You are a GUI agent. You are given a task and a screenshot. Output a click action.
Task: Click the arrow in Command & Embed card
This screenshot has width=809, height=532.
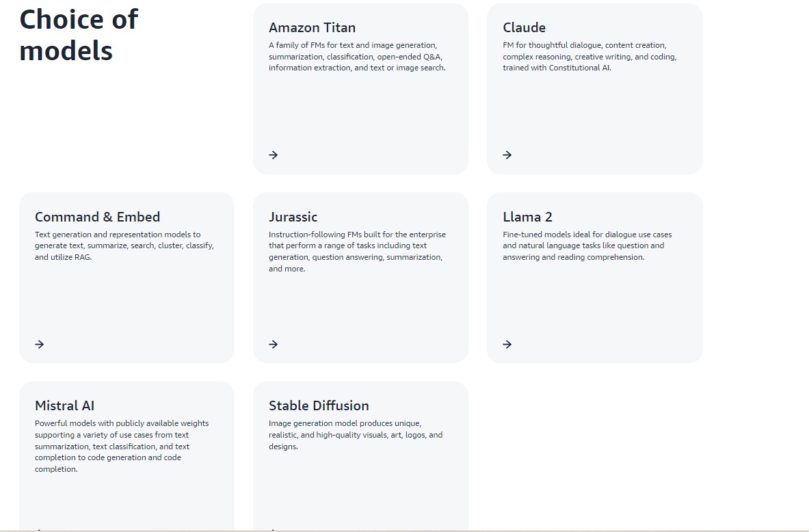(40, 345)
